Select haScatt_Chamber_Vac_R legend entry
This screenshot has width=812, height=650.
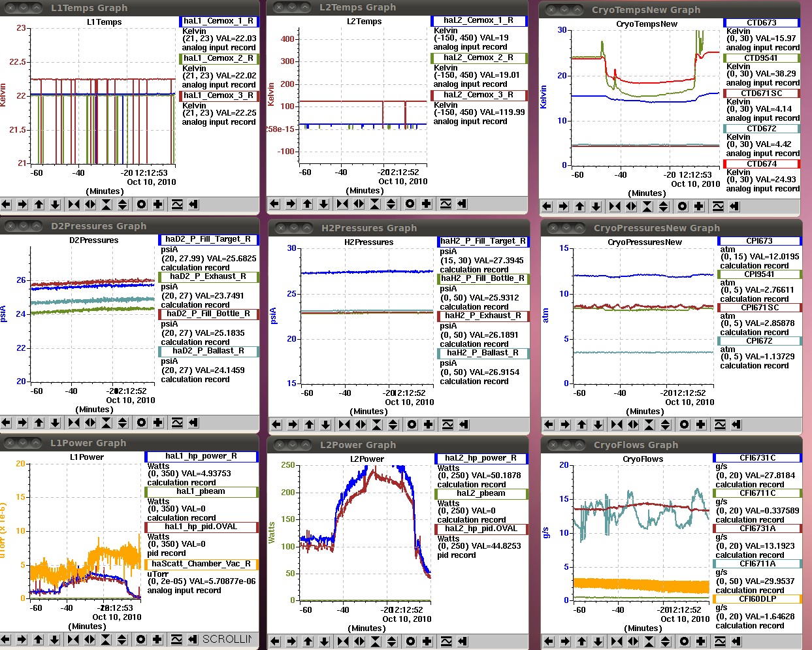tap(201, 564)
